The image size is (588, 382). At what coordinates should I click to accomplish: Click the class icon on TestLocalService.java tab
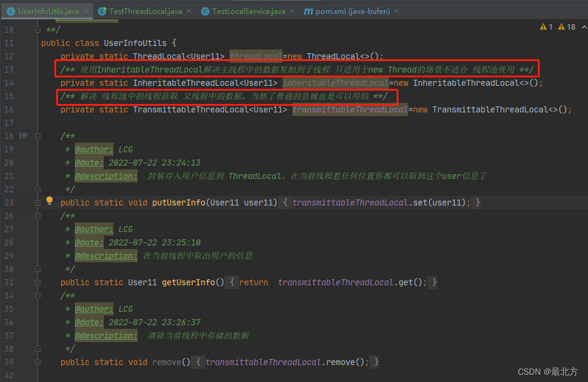[x=205, y=11]
